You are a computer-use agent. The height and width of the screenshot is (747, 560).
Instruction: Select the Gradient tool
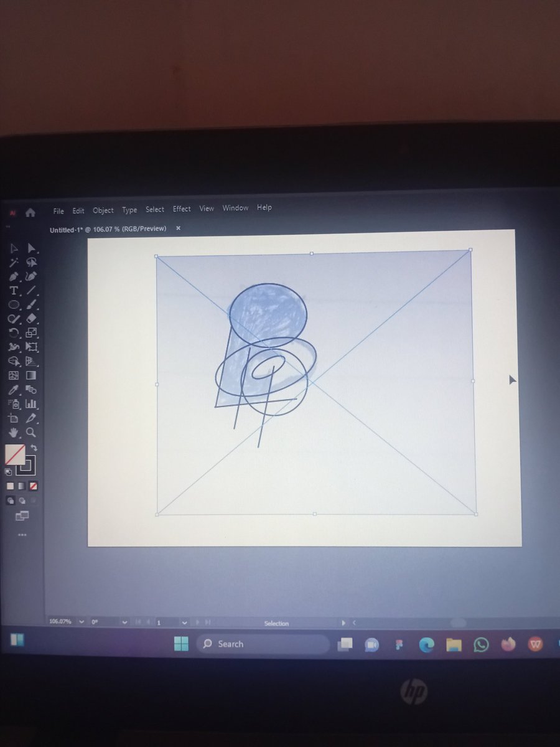point(32,375)
